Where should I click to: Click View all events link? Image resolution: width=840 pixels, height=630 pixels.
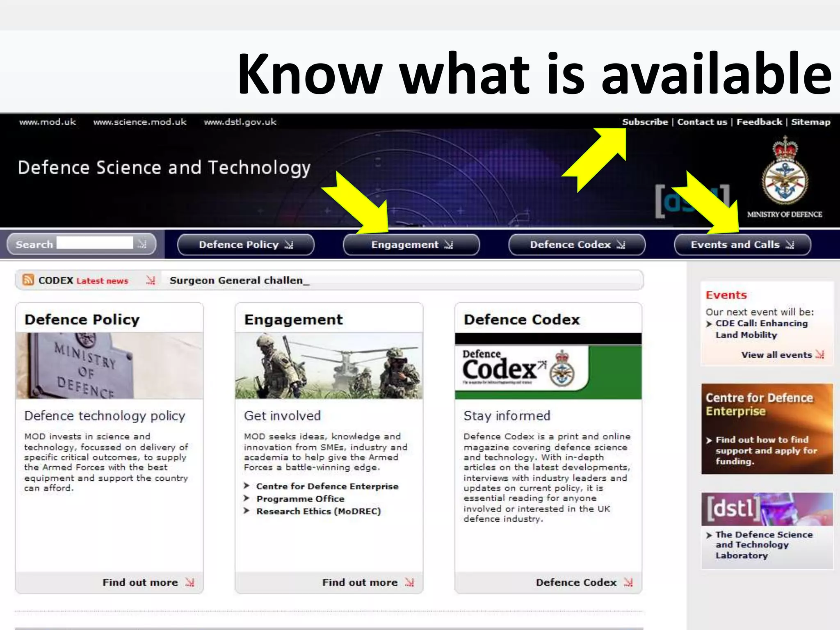(776, 355)
